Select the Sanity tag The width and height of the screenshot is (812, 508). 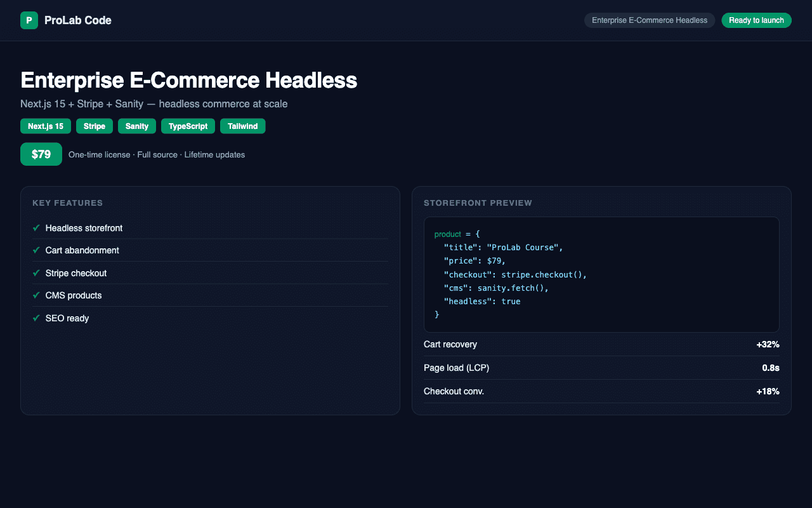pyautogui.click(x=137, y=126)
